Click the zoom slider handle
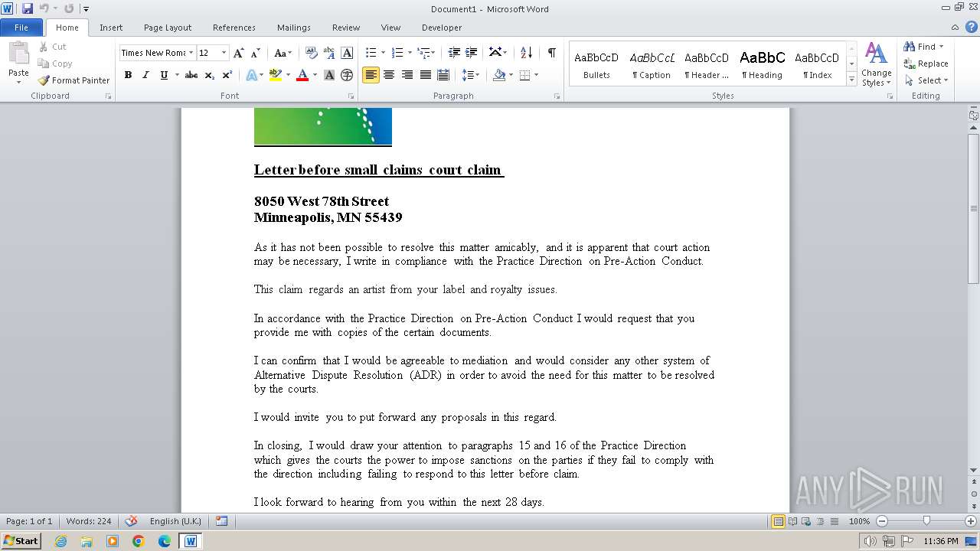980x551 pixels. click(926, 521)
